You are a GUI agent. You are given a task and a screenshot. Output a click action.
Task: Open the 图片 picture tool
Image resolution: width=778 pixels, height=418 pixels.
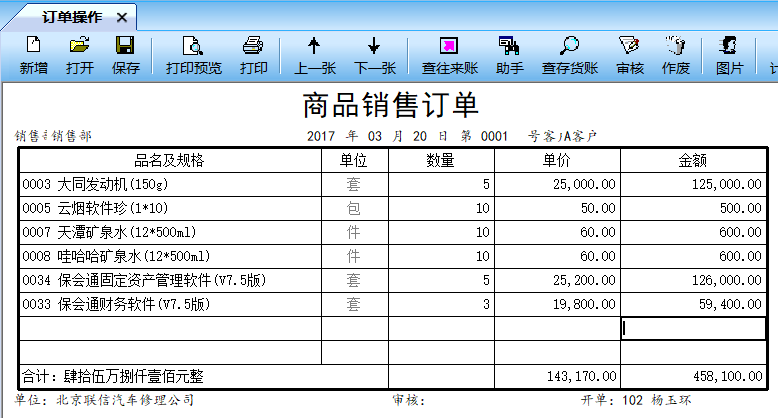click(x=729, y=55)
